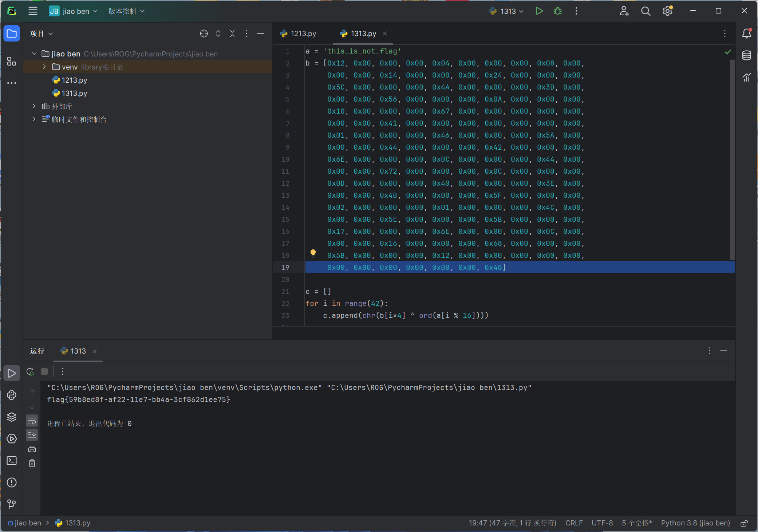Open more run actions ellipsis in title bar
Screen dimensions: 758x532
[576, 11]
